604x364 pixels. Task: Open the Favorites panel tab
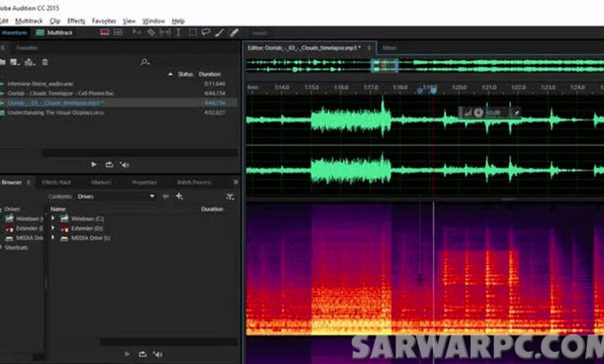tap(27, 48)
